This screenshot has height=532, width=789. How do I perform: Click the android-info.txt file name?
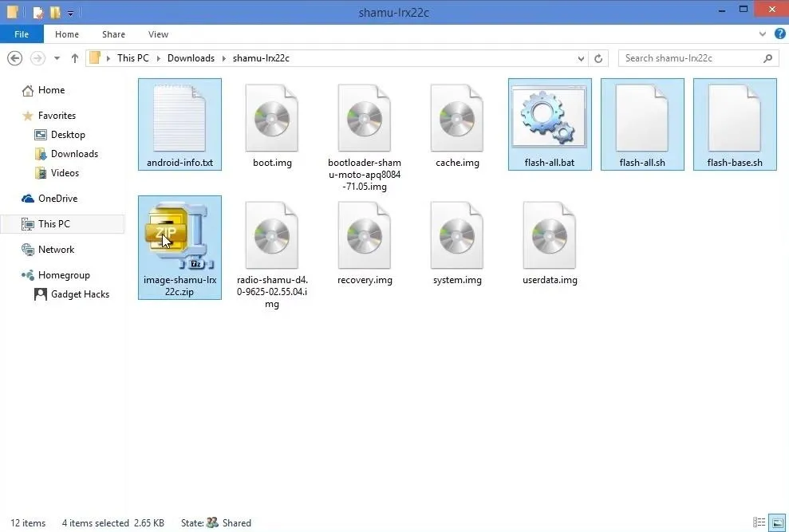tap(179, 163)
